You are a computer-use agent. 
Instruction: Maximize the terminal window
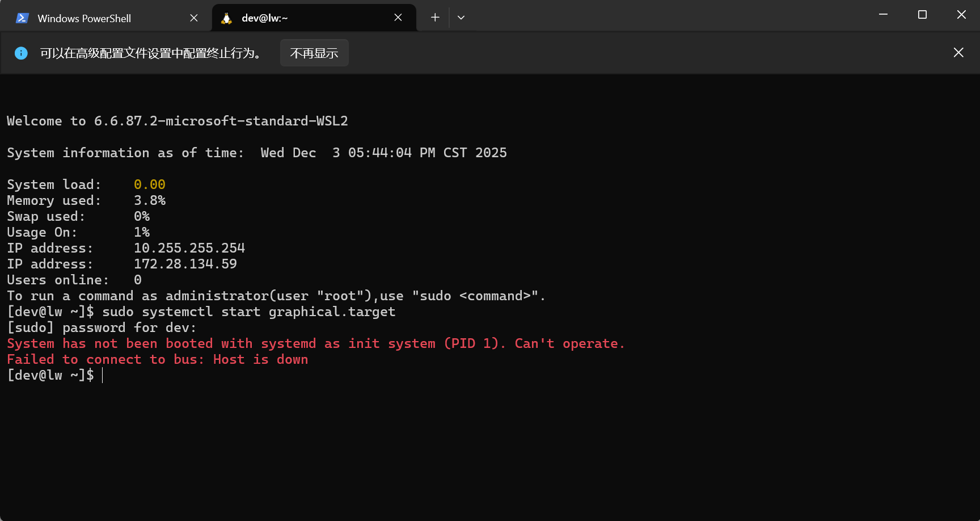pos(922,15)
